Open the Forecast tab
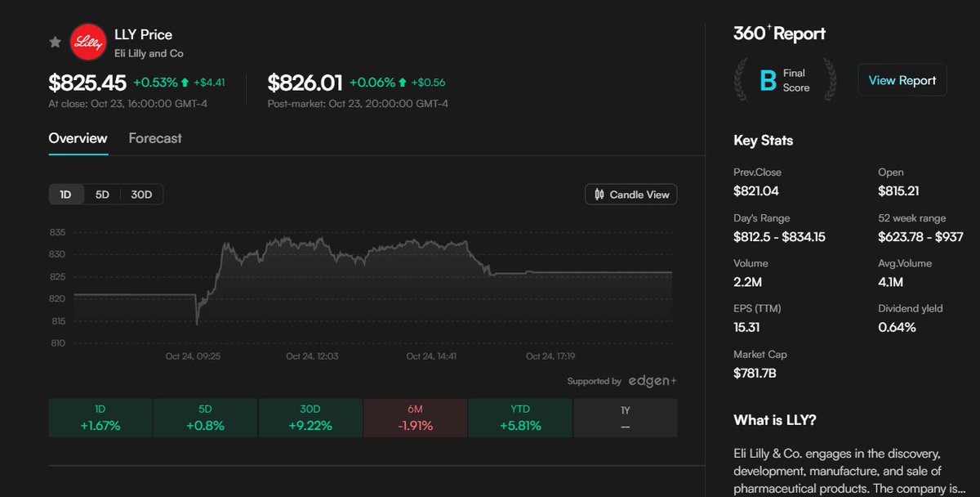980x497 pixels. (155, 138)
